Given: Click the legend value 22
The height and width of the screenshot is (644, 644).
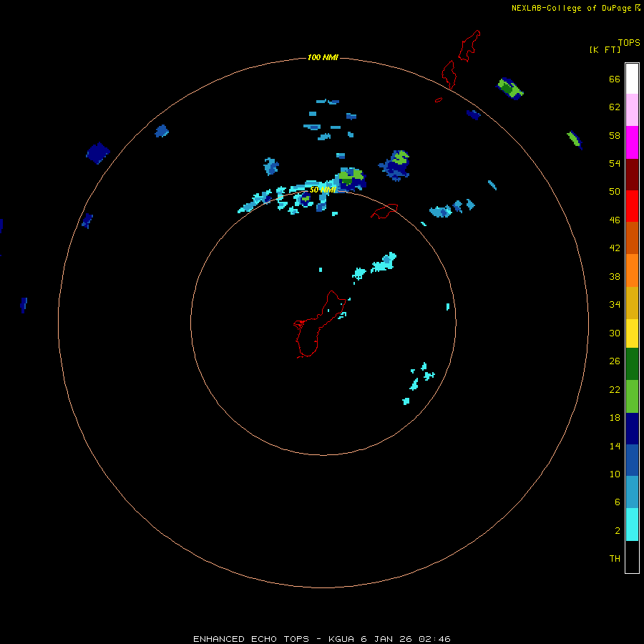Looking at the screenshot, I should (615, 389).
